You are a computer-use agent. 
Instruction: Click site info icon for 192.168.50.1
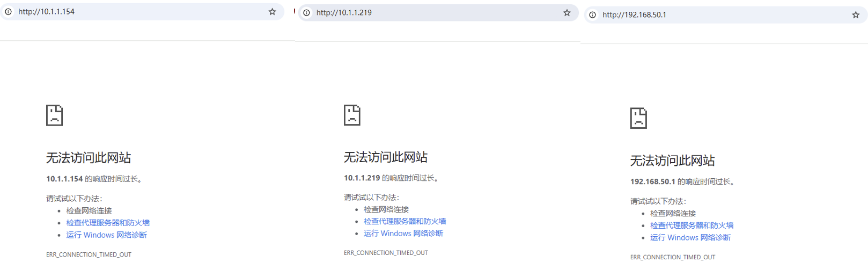(x=592, y=15)
